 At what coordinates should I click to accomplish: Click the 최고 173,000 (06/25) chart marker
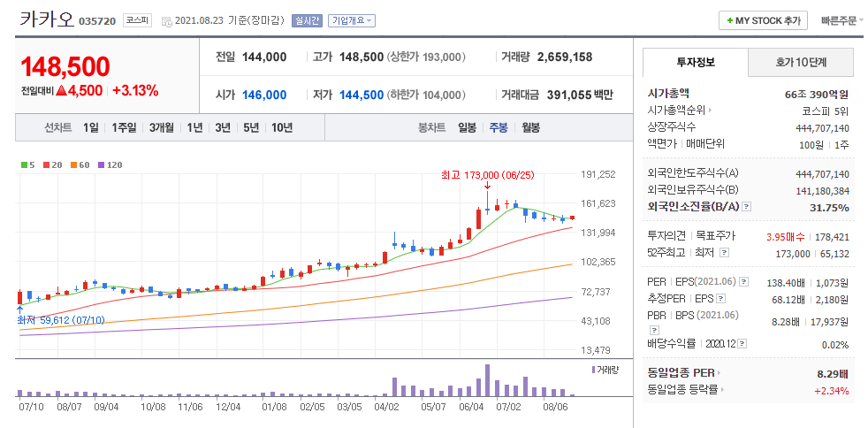(487, 175)
